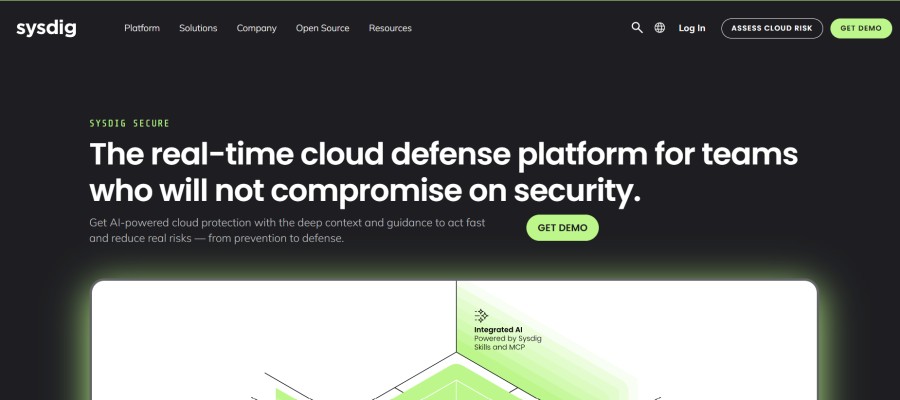
Task: Open the Platform menu
Action: click(x=142, y=28)
